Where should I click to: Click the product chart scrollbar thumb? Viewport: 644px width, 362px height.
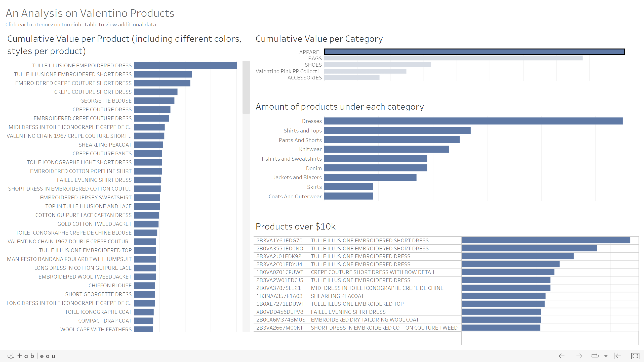[246, 87]
